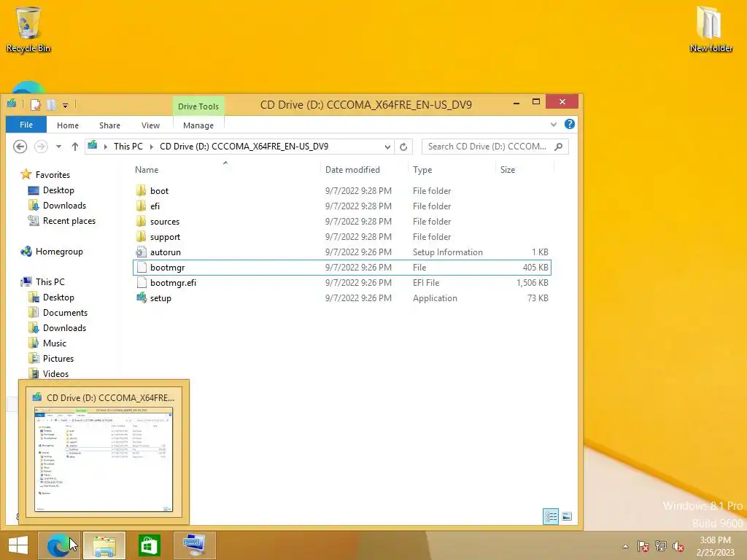Click the Drive Tools contextual tab header

(x=198, y=106)
